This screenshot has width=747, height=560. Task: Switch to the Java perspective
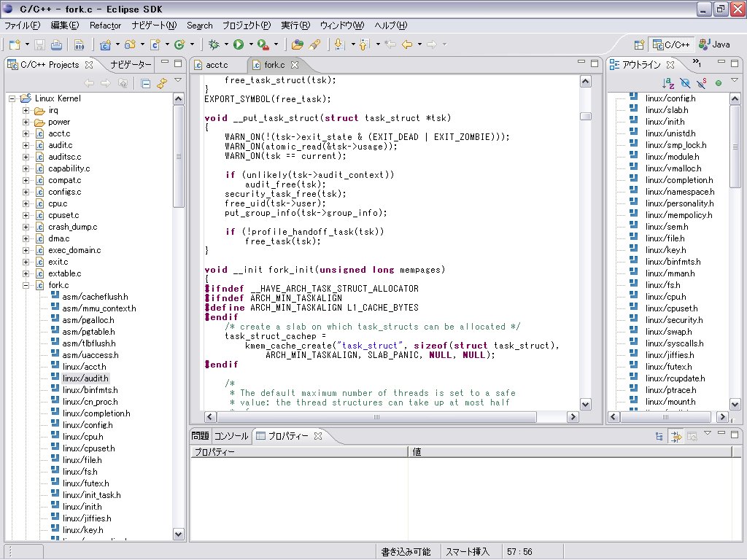(713, 44)
